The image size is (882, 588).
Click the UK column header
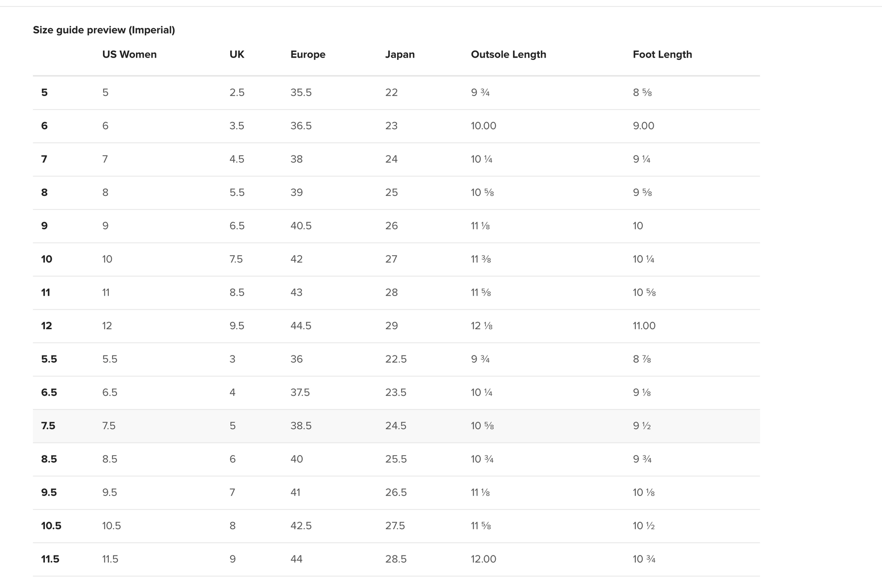coord(237,54)
